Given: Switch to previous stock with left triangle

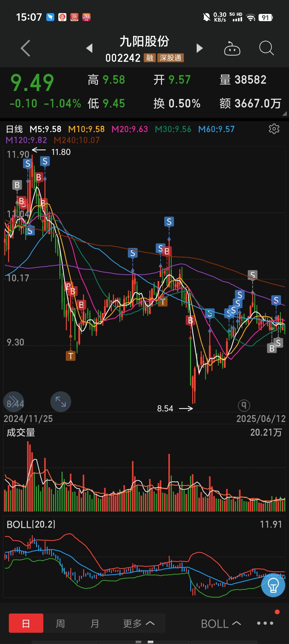Looking at the screenshot, I should 89,48.
